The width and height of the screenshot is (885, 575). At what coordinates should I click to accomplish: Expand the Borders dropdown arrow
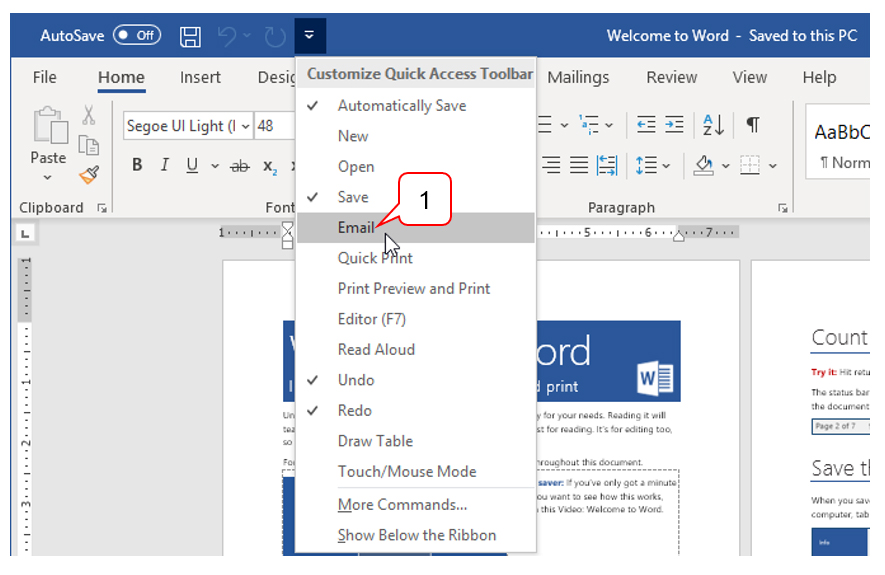(x=773, y=166)
